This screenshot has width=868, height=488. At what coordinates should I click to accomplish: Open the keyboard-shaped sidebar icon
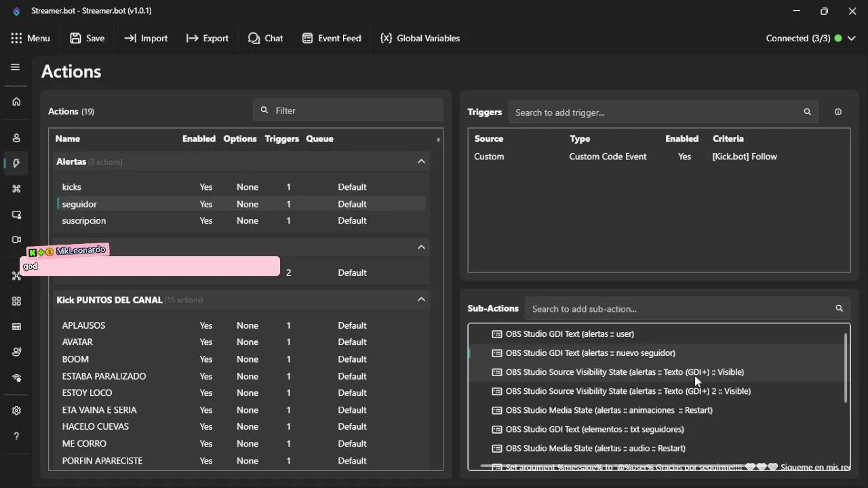[16, 327]
